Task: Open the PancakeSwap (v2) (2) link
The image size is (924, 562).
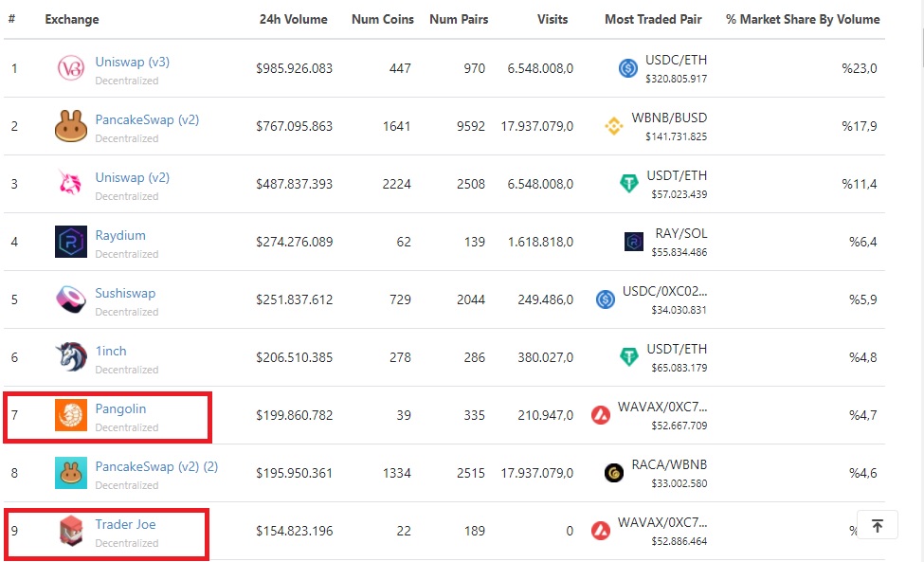Action: (x=156, y=466)
